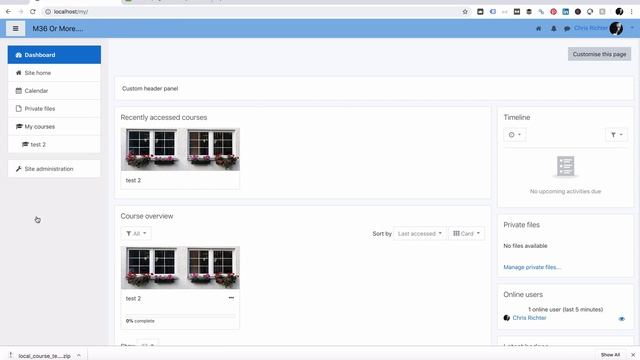Open My courses in the side navigation
Image resolution: width=640 pixels, height=360 pixels.
tap(54, 127)
